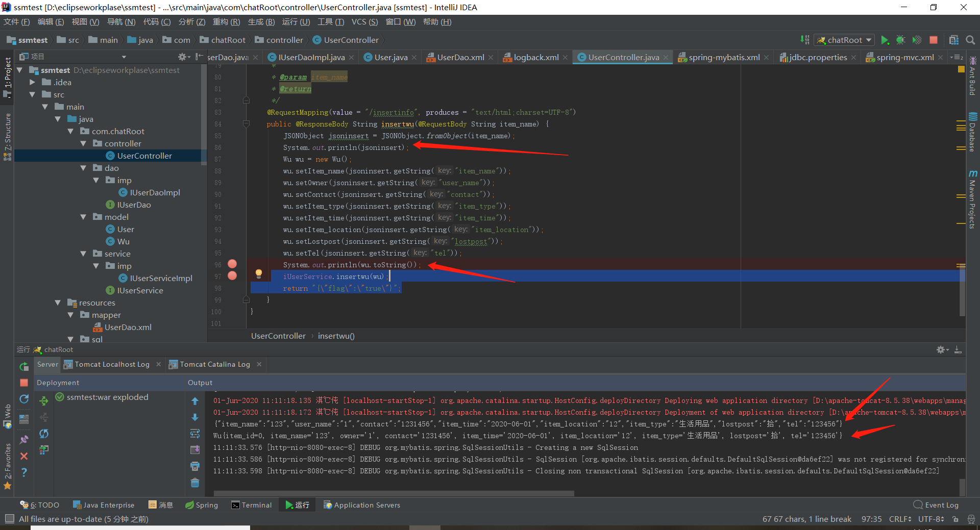Update the chatRoot application icon
The width and height of the screenshot is (980, 530).
24,399
